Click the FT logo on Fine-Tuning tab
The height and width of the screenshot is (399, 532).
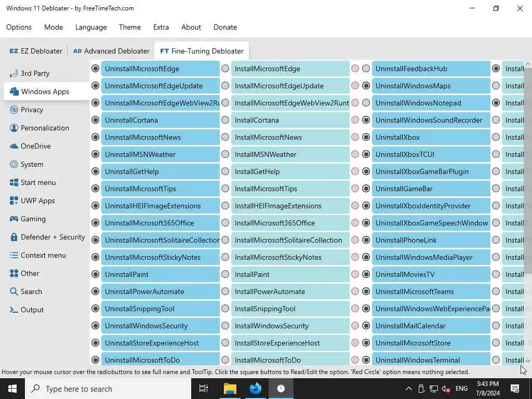point(165,51)
